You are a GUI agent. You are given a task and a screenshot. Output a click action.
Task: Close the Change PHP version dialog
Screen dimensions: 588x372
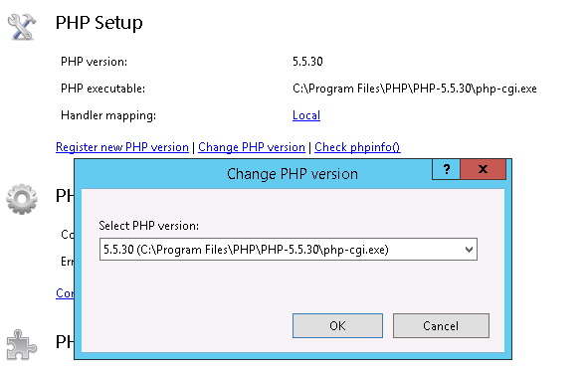coord(483,169)
